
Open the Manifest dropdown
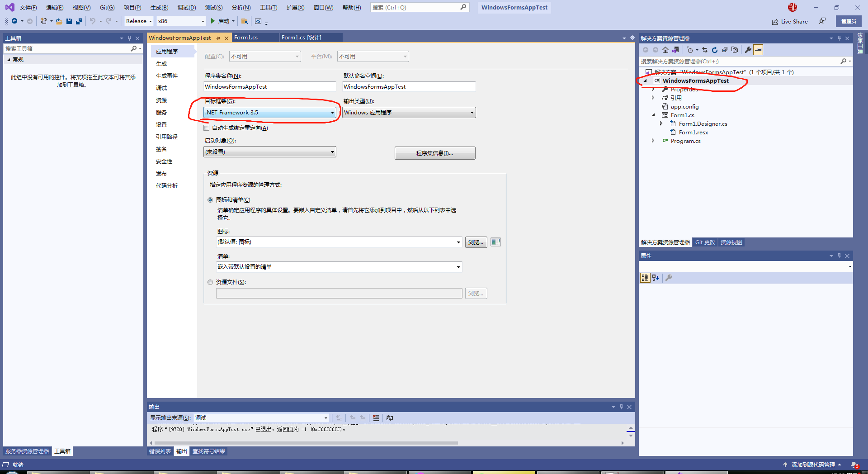[339, 267]
